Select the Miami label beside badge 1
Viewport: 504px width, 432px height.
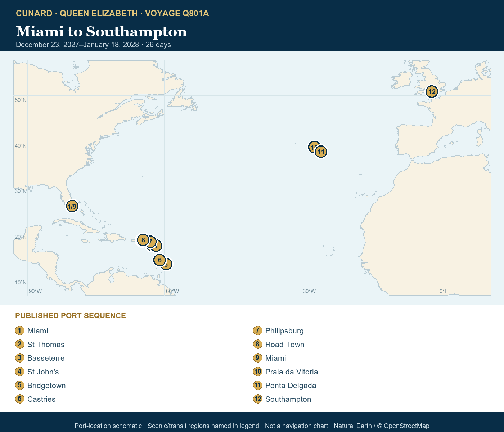click(38, 331)
